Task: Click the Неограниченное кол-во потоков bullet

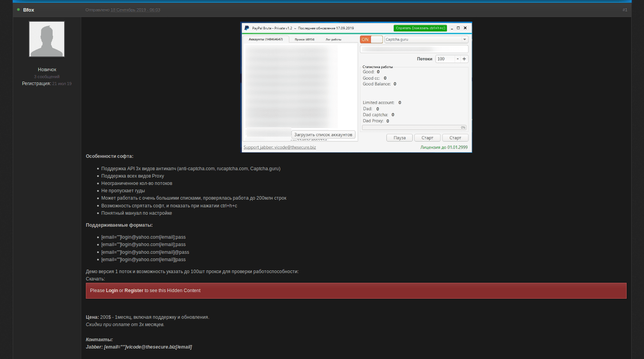Action: pos(137,183)
